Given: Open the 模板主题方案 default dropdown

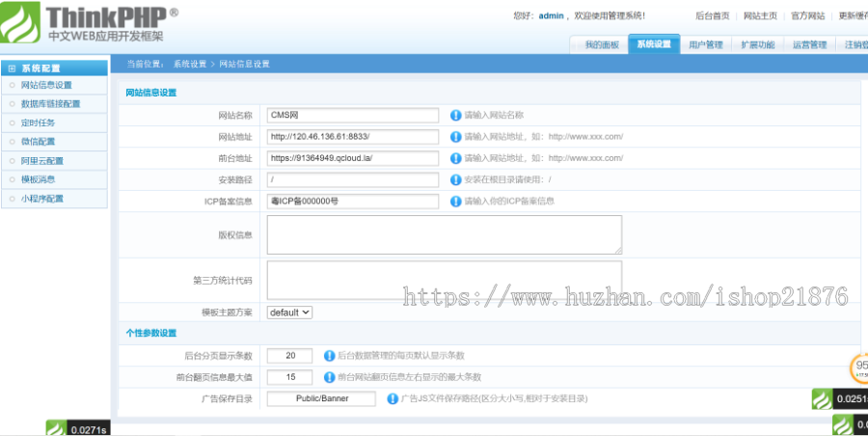Looking at the screenshot, I should pos(289,313).
